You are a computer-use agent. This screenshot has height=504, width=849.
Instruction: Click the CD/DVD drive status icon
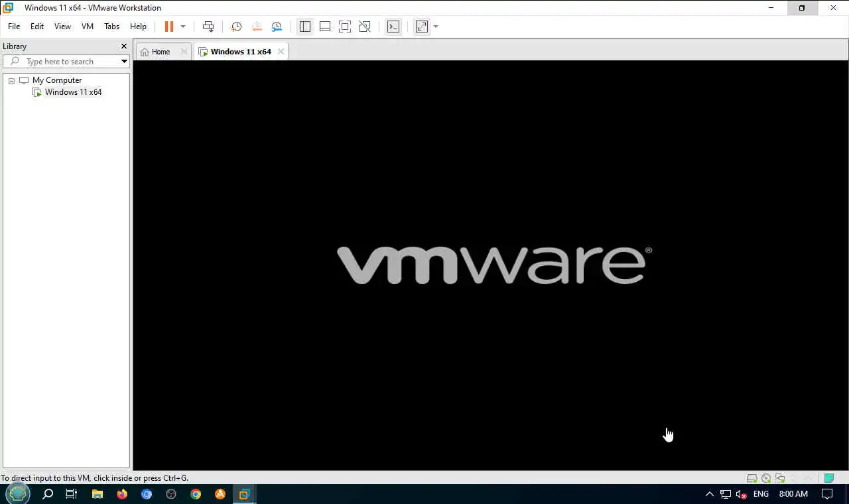(766, 478)
